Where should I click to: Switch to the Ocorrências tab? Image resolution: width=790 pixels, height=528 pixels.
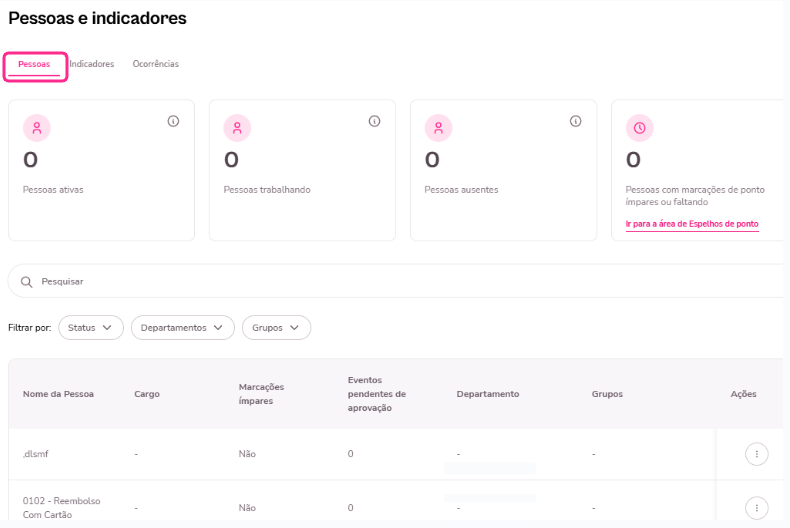coord(156,64)
